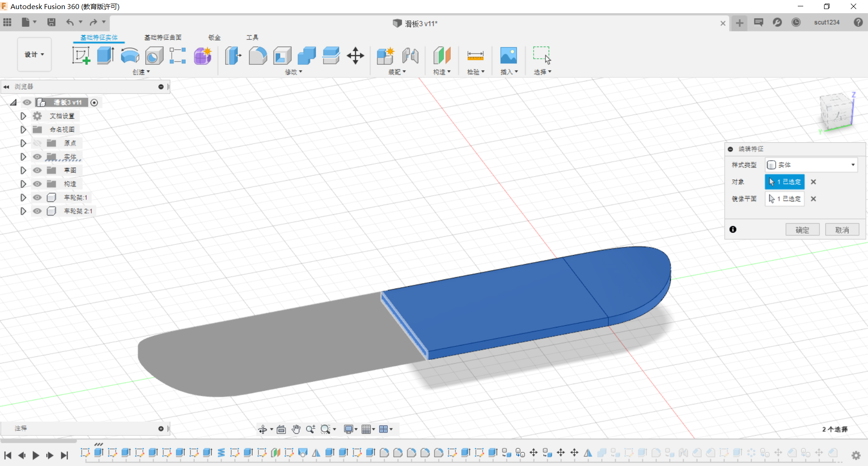Screen dimensions: 868x466
Task: Toggle visibility of 车轮架 2:1 component
Action: click(x=37, y=211)
